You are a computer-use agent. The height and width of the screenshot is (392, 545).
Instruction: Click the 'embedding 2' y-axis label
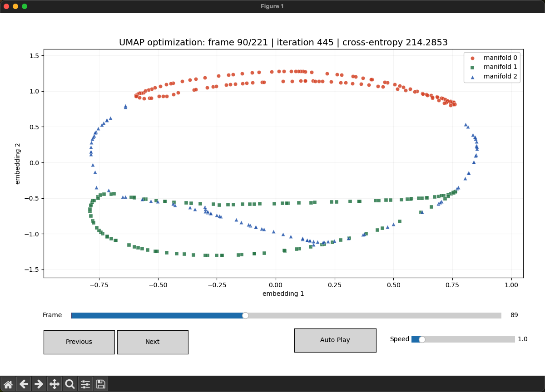pyautogui.click(x=18, y=163)
